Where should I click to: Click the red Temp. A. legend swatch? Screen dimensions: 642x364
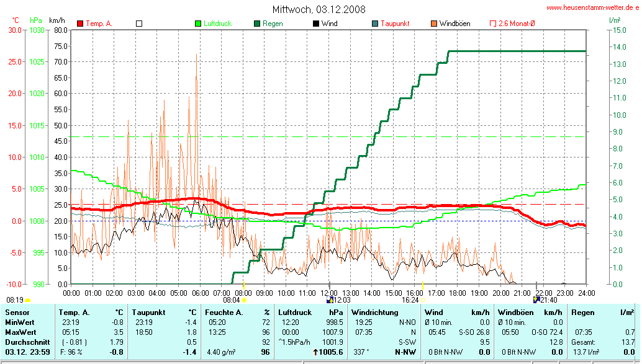pyautogui.click(x=80, y=24)
